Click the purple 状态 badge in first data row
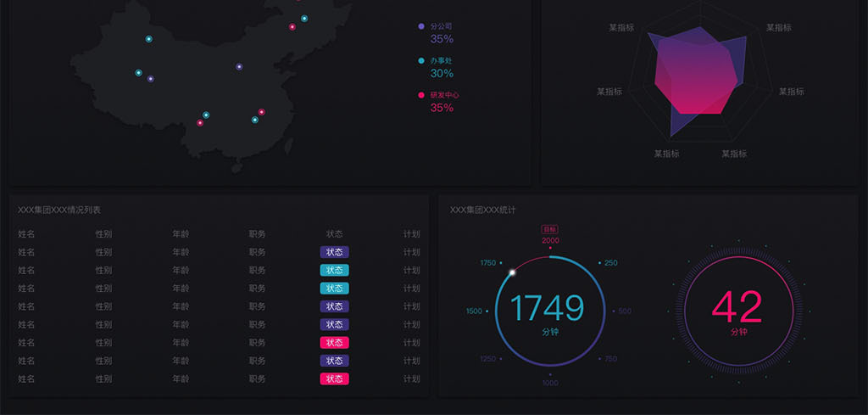 point(334,252)
